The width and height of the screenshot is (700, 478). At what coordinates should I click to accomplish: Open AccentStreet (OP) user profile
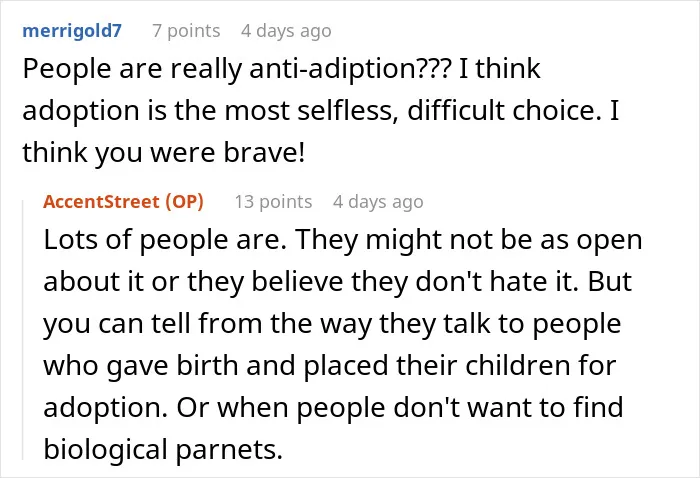pyautogui.click(x=123, y=202)
